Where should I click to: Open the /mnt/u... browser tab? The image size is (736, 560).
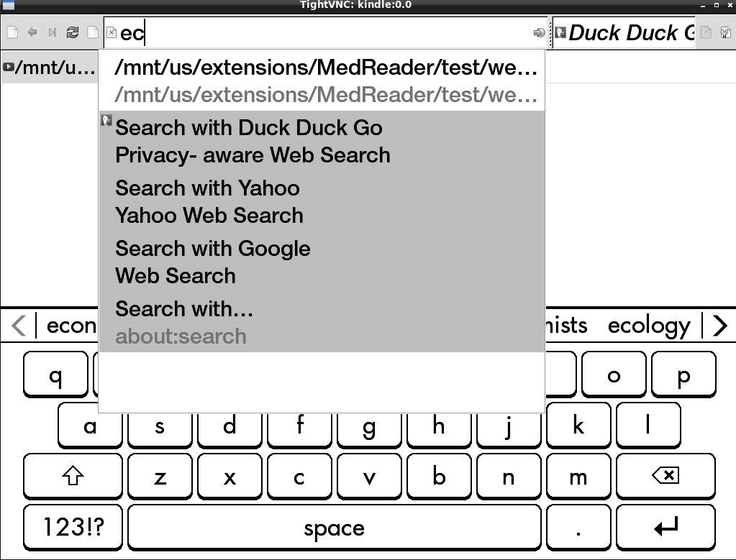(x=49, y=68)
